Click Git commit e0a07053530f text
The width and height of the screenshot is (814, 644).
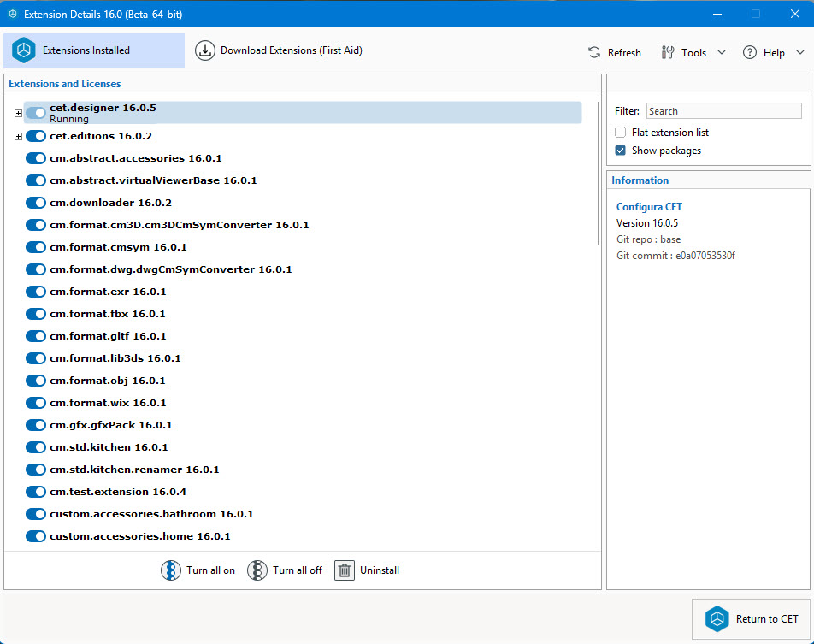pos(675,256)
